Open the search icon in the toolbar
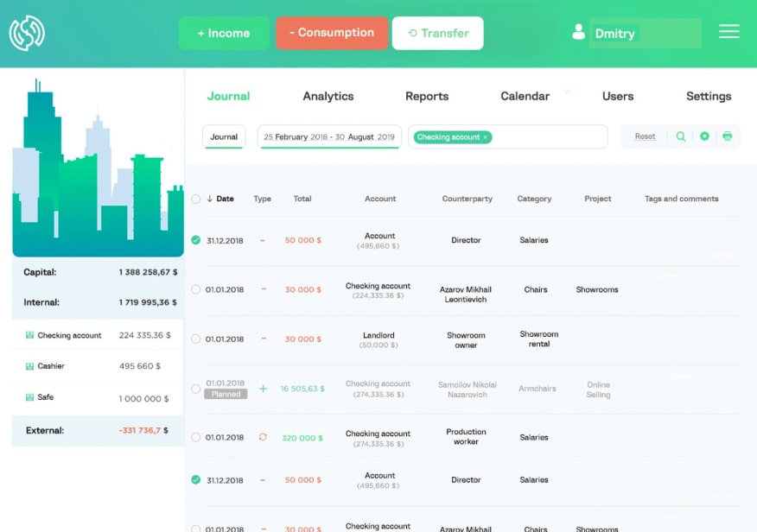The width and height of the screenshot is (757, 532). [681, 136]
